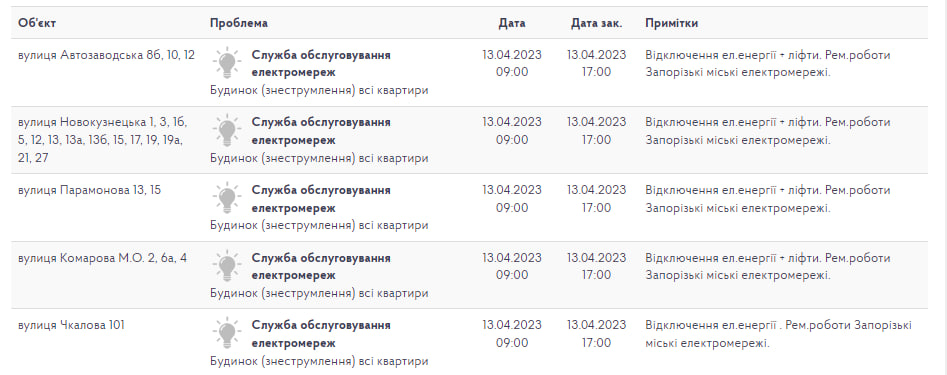
Task: Sort by the Об'єкт column header
Action: pyautogui.click(x=37, y=23)
